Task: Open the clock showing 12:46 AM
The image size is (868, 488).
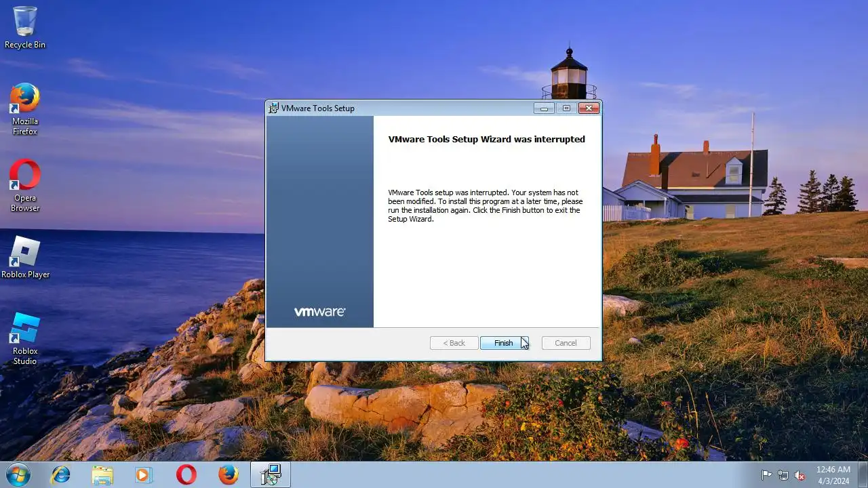Action: click(x=833, y=474)
